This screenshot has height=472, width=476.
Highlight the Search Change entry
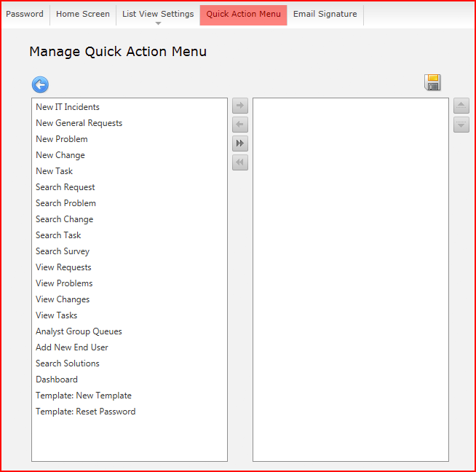pyautogui.click(x=130, y=219)
